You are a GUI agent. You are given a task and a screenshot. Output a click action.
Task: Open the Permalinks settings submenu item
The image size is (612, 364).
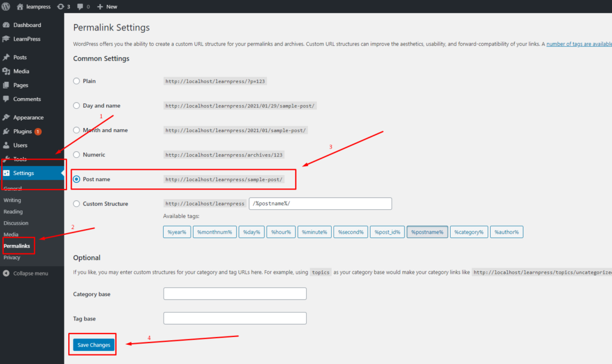17,246
